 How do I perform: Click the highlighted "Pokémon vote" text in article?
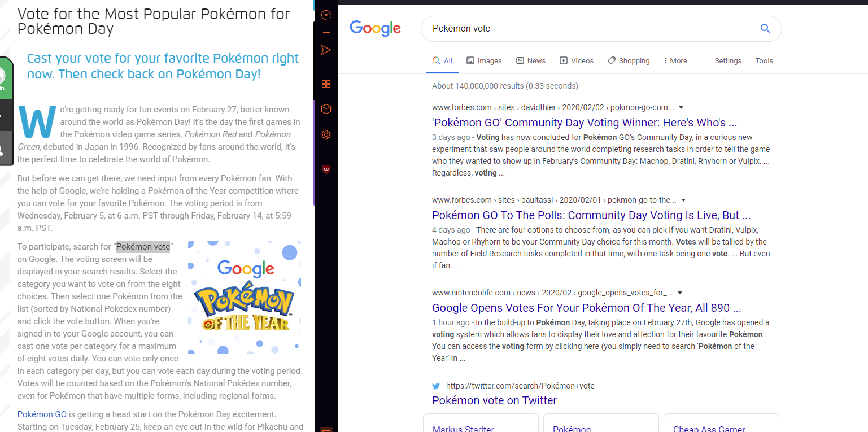coord(143,247)
